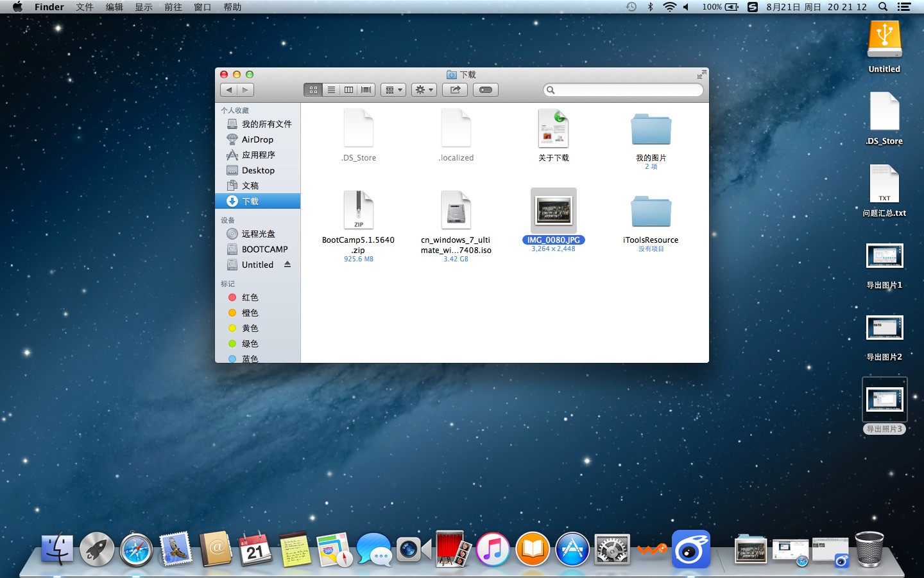Select AirDrop in the sidebar

(x=258, y=139)
